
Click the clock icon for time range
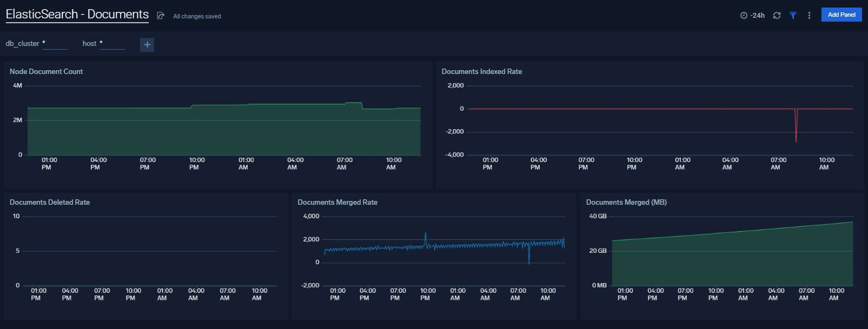pyautogui.click(x=744, y=16)
